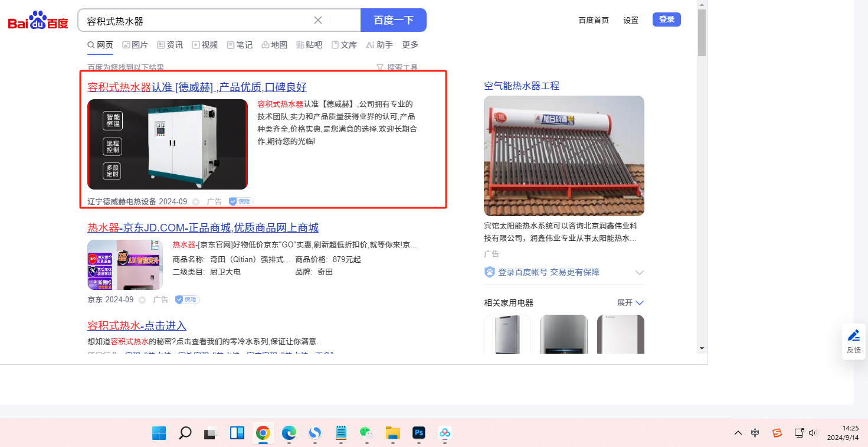Launch Photoshop from the taskbar

[419, 433]
